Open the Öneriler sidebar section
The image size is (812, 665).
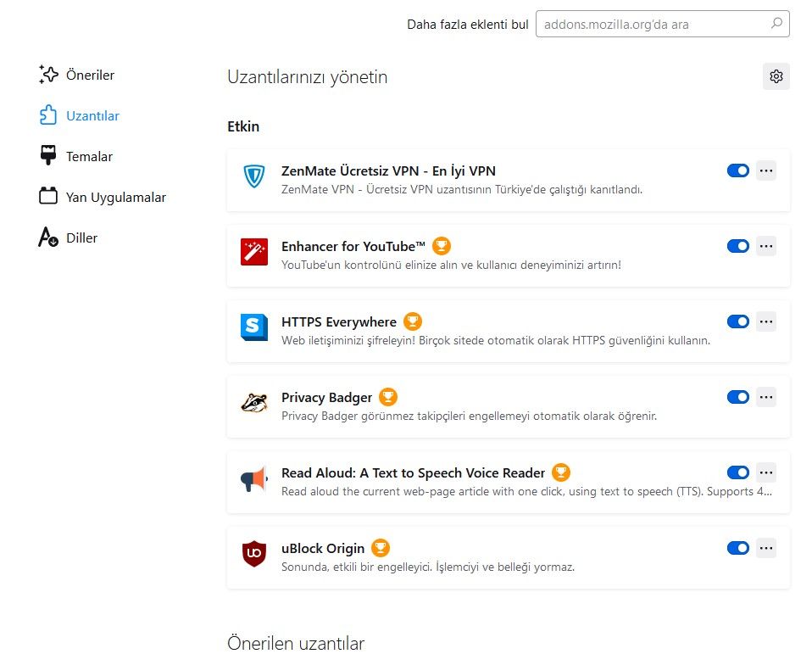click(90, 75)
